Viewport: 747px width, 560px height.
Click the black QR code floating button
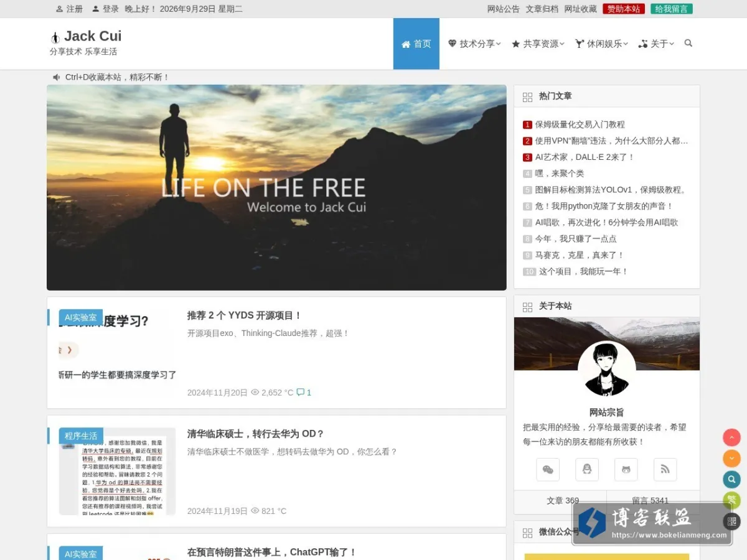pyautogui.click(x=731, y=521)
